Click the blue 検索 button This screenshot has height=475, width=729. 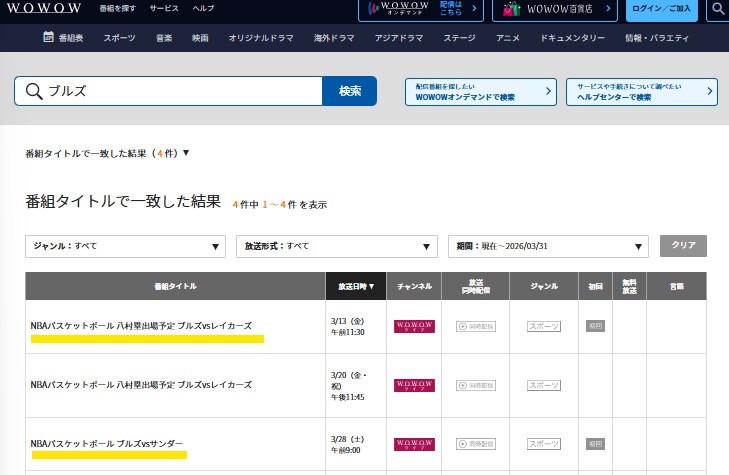pyautogui.click(x=350, y=91)
